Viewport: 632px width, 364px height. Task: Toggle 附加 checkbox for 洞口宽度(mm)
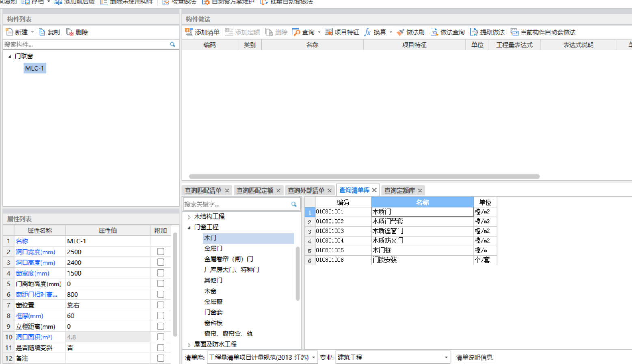160,252
